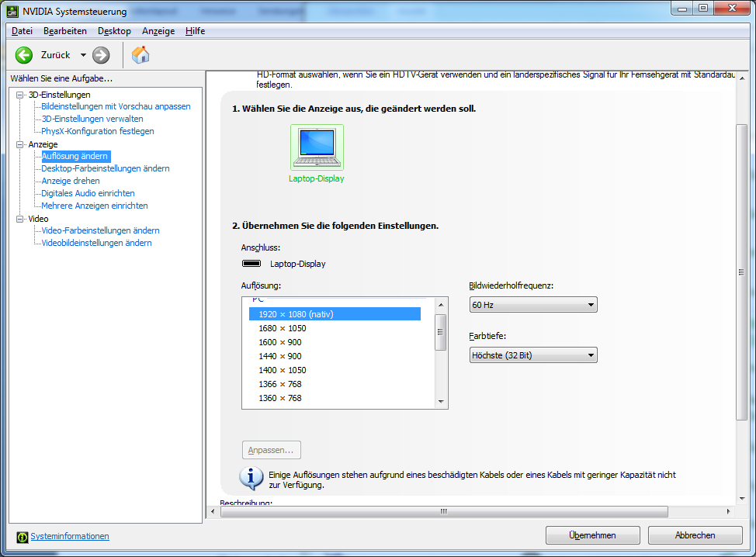Screen dimensions: 756x557
Task: Open the Farbtiefe Höchste (32 Bit) dropdown
Action: pos(533,355)
